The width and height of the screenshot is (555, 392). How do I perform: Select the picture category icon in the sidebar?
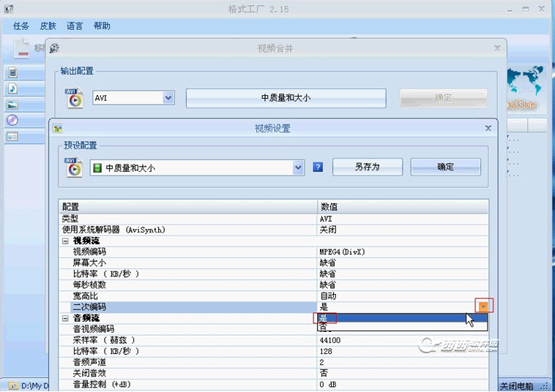click(x=12, y=105)
